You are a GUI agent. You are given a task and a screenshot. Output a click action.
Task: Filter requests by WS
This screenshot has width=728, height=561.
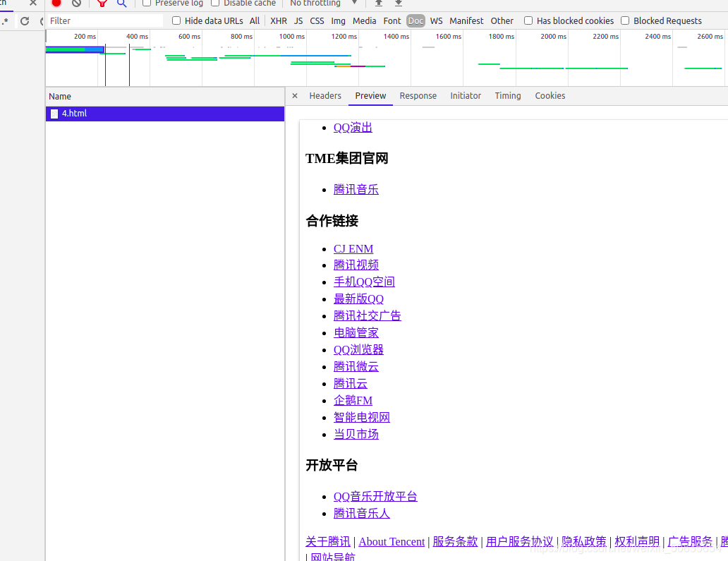pyautogui.click(x=437, y=21)
